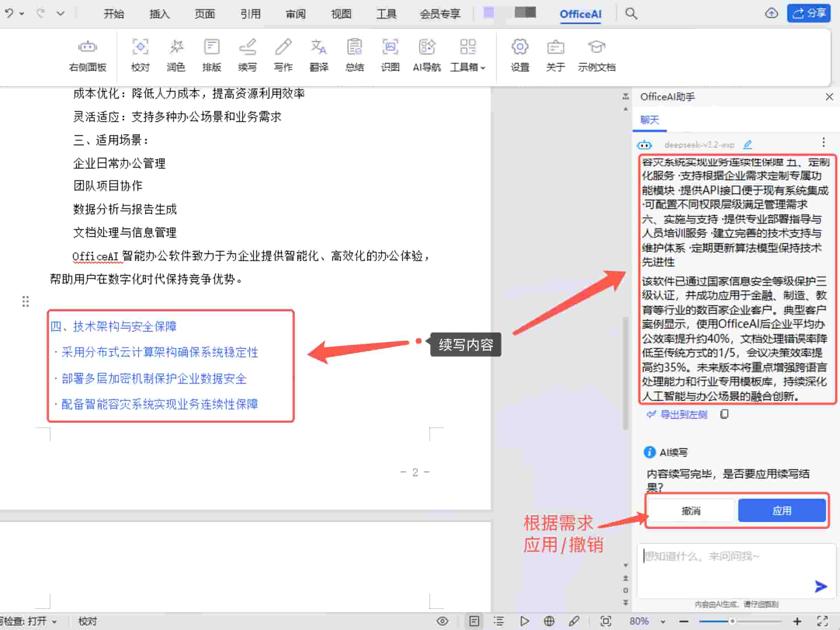
Task: Toggle fullscreen view in status bar
Action: 822,621
